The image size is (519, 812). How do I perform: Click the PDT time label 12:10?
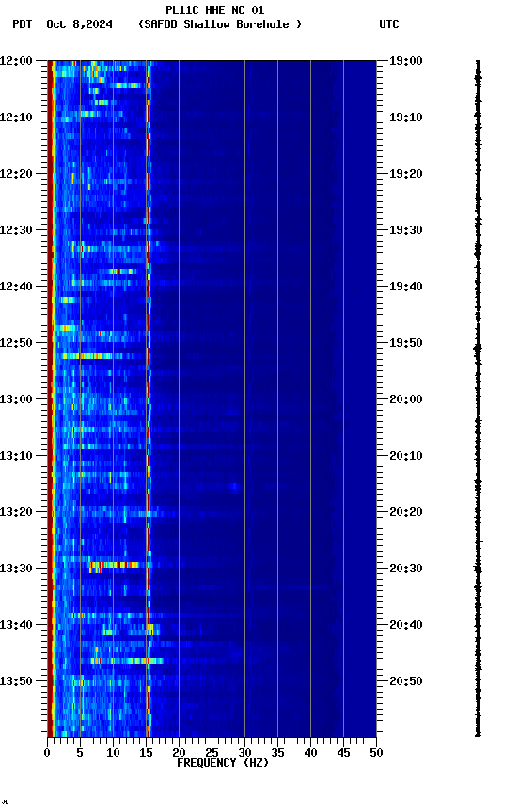tap(16, 117)
